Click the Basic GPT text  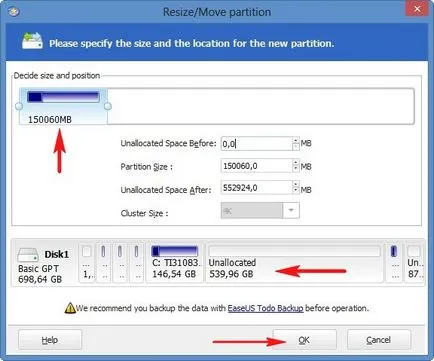38,269
